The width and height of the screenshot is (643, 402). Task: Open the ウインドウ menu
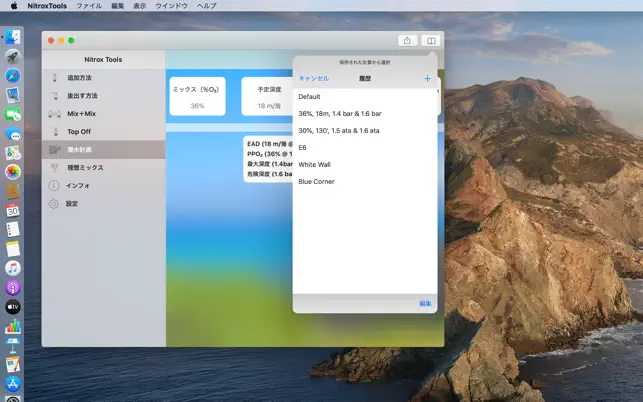(x=171, y=6)
